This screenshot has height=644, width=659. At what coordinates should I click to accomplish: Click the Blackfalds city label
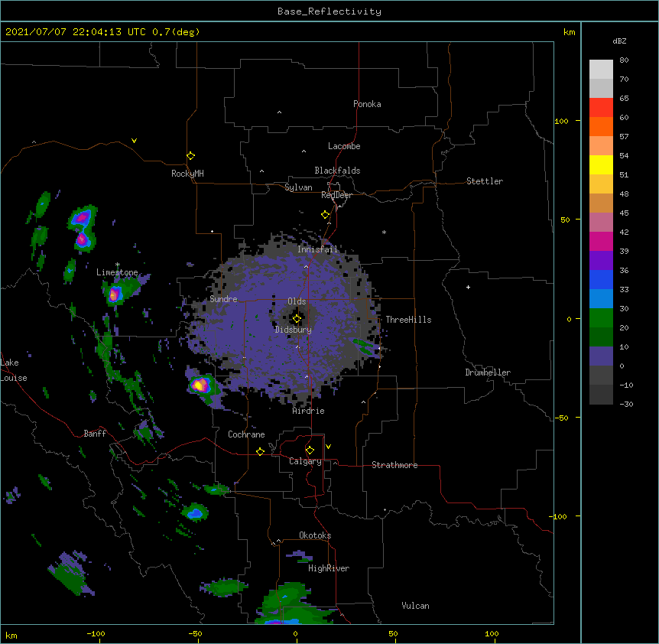337,171
